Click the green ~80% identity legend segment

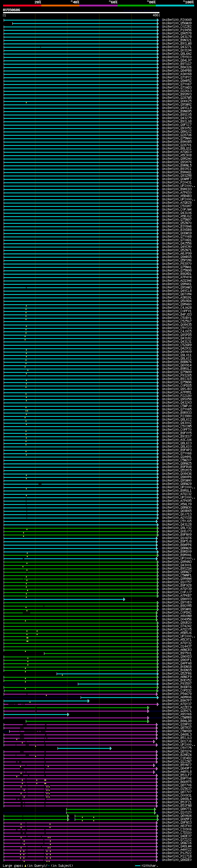tap(137, 6)
